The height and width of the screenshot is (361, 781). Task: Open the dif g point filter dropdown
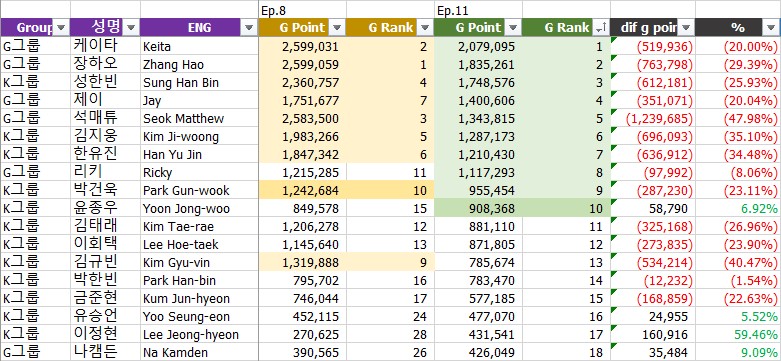686,28
